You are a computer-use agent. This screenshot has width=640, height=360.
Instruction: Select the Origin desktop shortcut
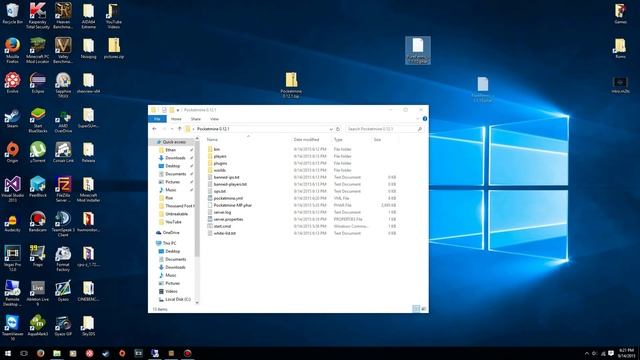point(12,153)
